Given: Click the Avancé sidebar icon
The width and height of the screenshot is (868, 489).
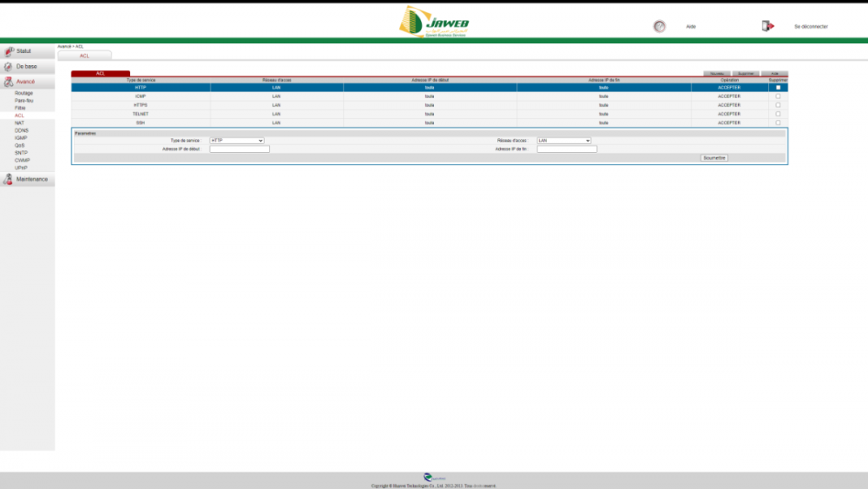Looking at the screenshot, I should point(9,82).
